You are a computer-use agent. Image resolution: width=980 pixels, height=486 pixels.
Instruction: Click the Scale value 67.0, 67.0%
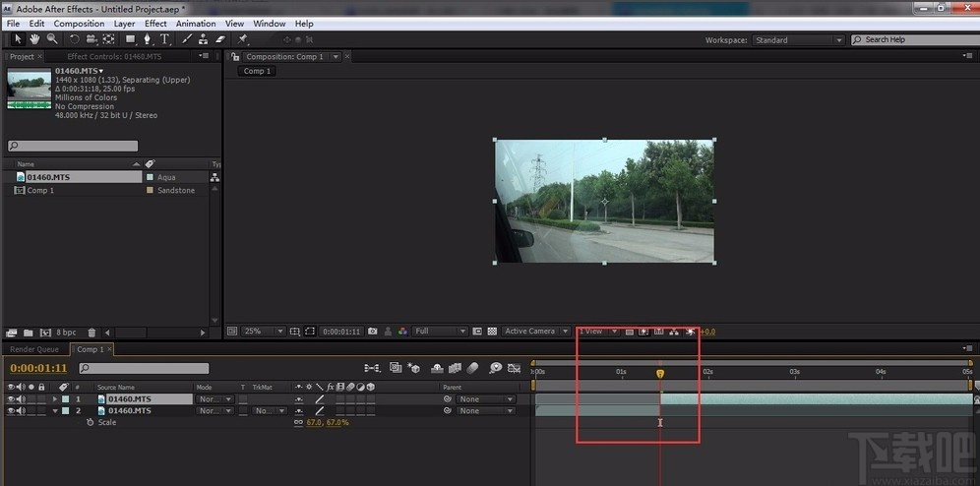tap(328, 423)
